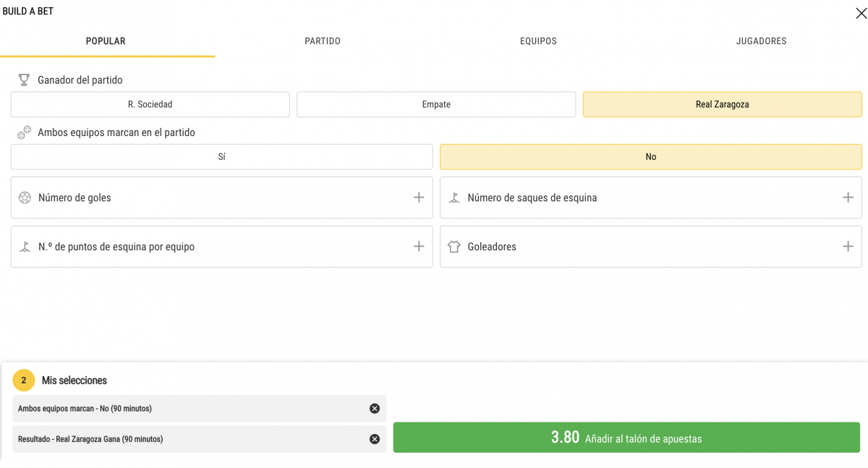Viewport: 868px width, 468px height.
Task: Click the selections count badge showing 2
Action: click(x=24, y=380)
